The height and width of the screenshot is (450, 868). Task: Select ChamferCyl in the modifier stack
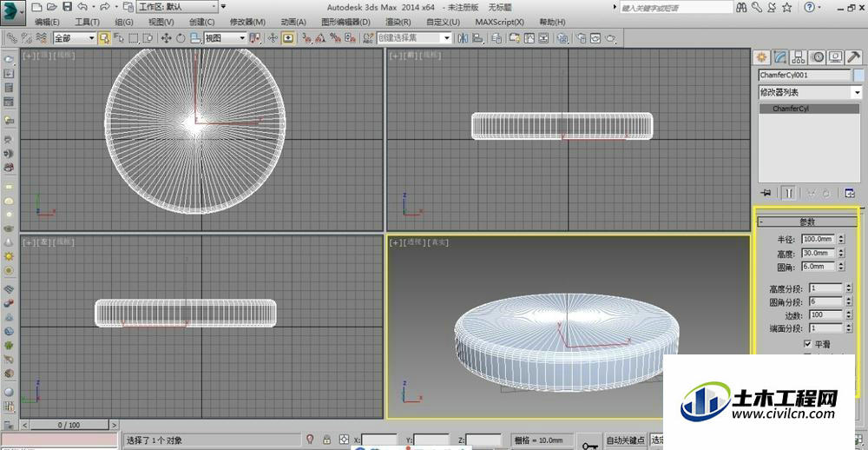(809, 109)
